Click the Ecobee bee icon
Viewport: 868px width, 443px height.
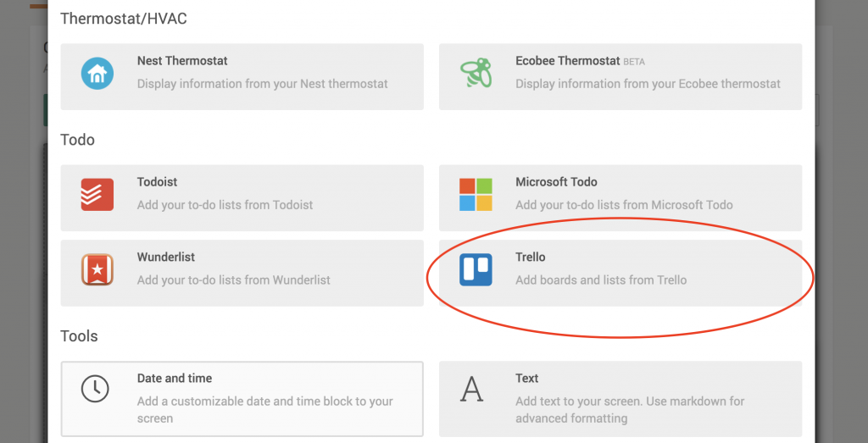pos(476,73)
